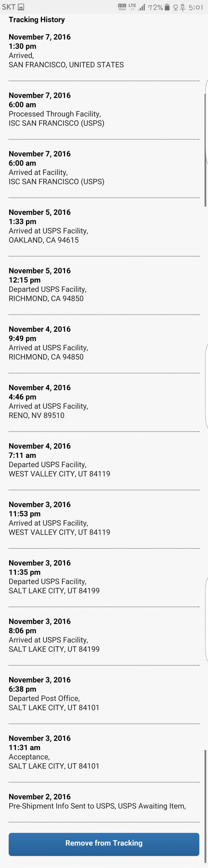This screenshot has width=208, height=868.
Task: Select the Processed Through Facility entry
Action: point(56,109)
